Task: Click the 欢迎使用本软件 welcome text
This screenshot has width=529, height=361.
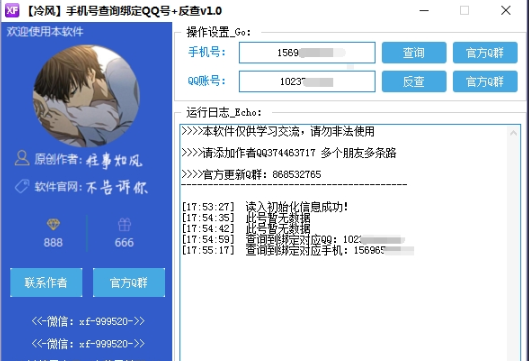Action: (x=45, y=31)
